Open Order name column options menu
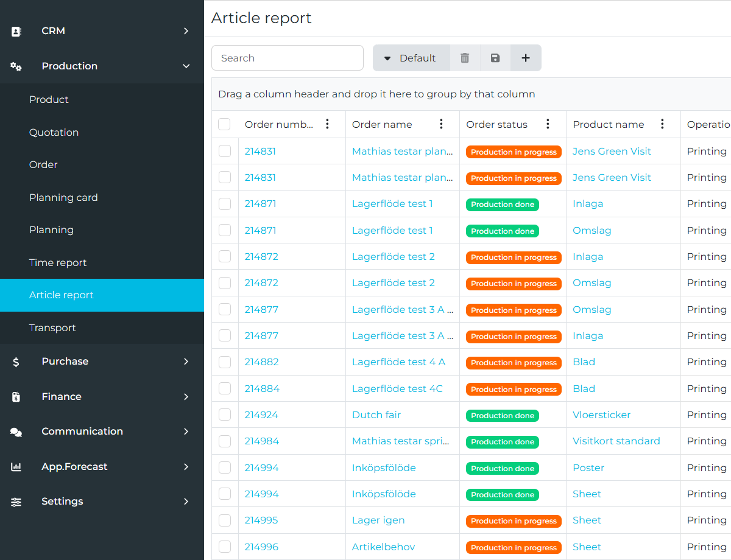This screenshot has height=560, width=731. click(x=441, y=124)
